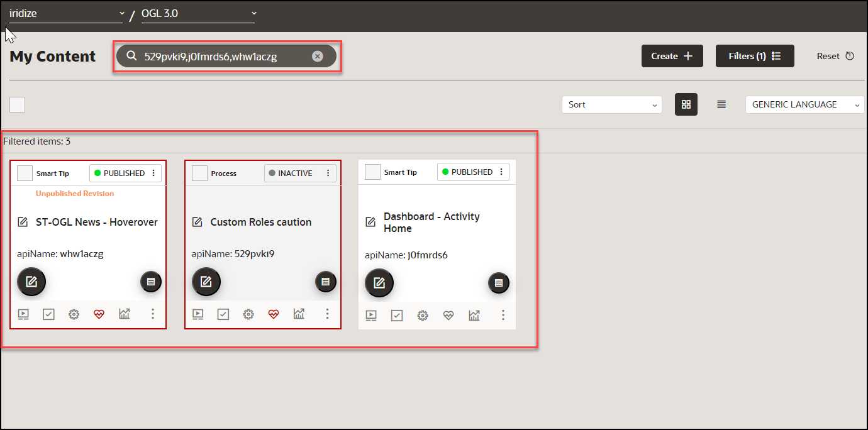
Task: Open the settings gear for Custom Roles caution
Action: click(248, 314)
